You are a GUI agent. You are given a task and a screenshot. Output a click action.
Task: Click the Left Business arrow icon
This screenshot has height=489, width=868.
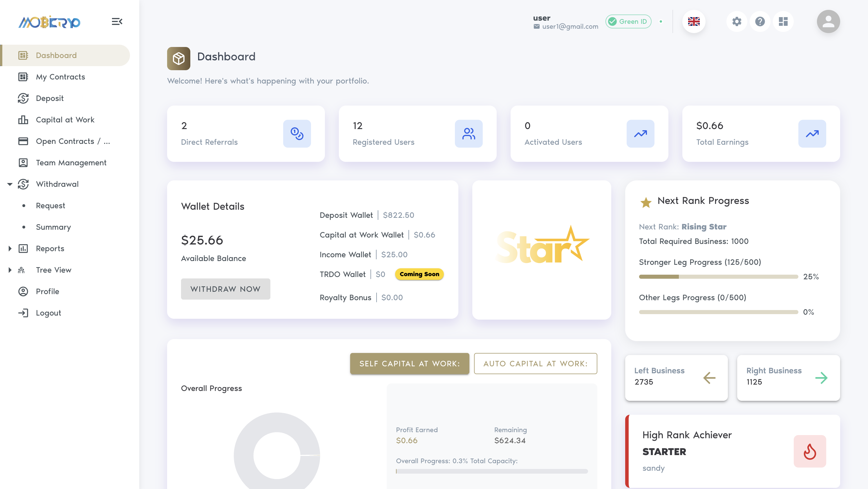709,378
